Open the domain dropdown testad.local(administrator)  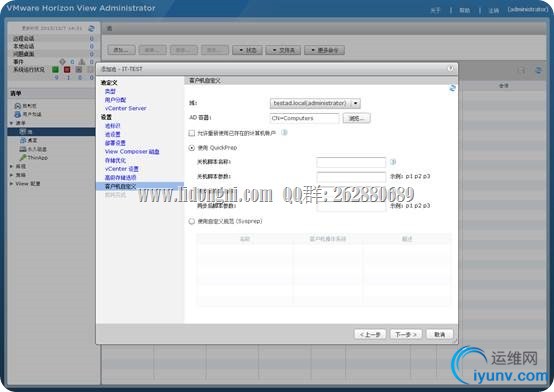[315, 103]
